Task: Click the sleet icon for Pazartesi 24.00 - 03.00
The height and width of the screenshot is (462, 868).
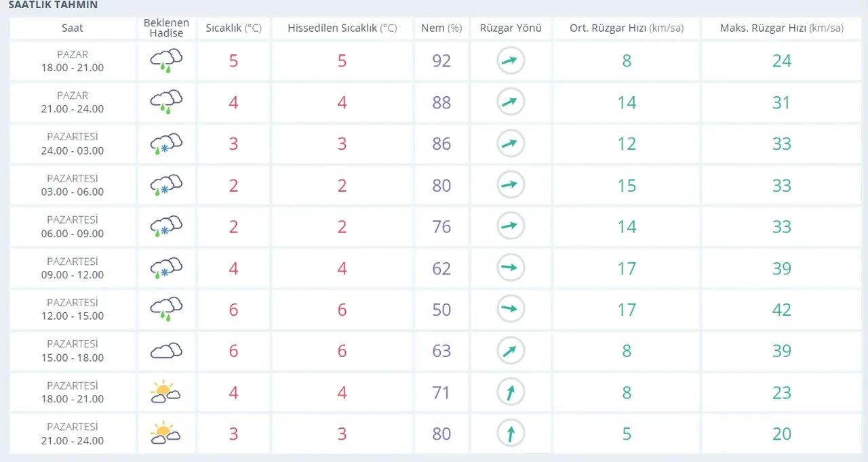Action: [x=166, y=144]
